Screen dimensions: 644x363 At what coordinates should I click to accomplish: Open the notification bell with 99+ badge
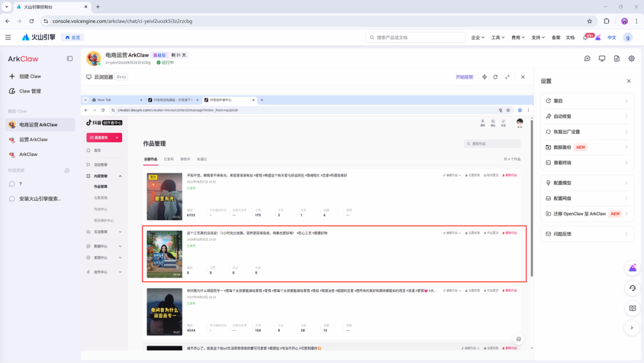[586, 38]
